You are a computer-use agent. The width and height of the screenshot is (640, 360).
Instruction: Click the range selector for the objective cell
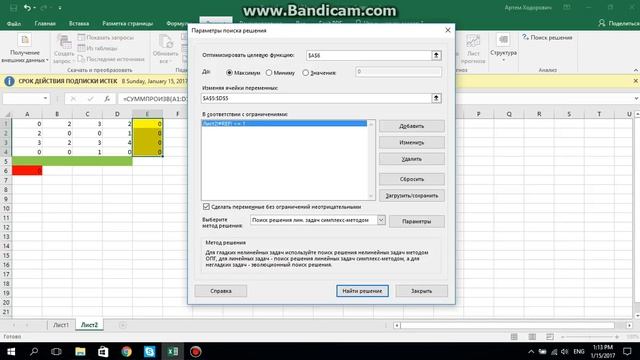pos(436,55)
